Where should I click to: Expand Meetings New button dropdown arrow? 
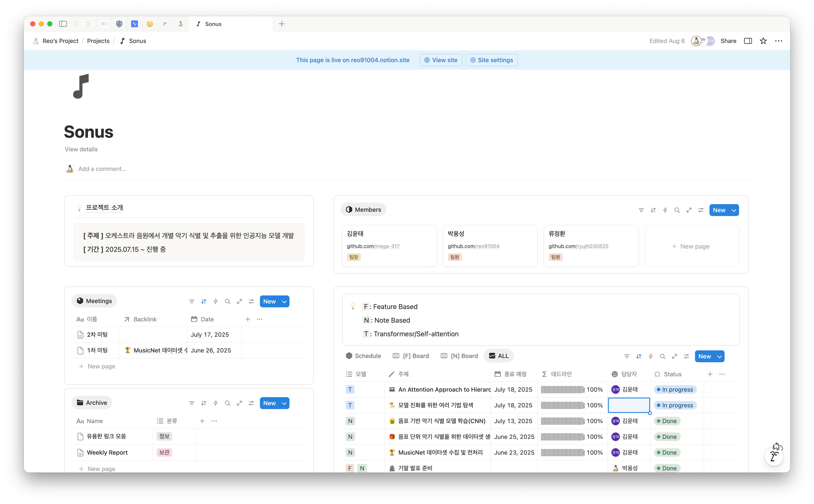[x=284, y=301]
